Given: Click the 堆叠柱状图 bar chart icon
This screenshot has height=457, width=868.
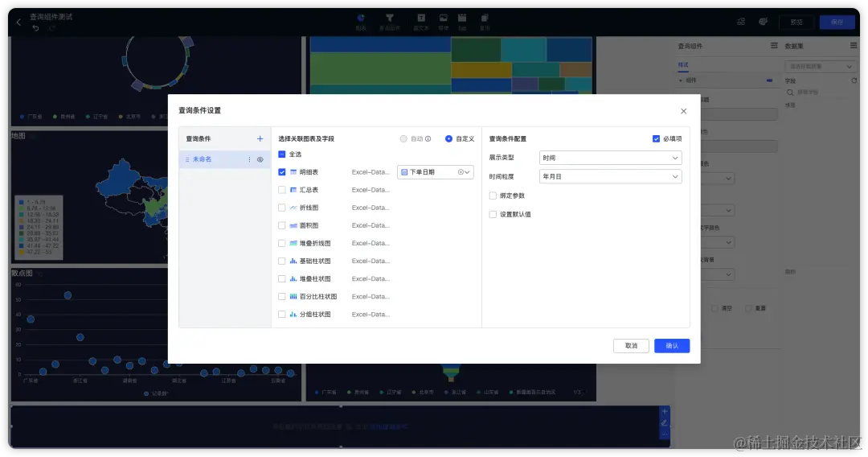Looking at the screenshot, I should [x=293, y=278].
